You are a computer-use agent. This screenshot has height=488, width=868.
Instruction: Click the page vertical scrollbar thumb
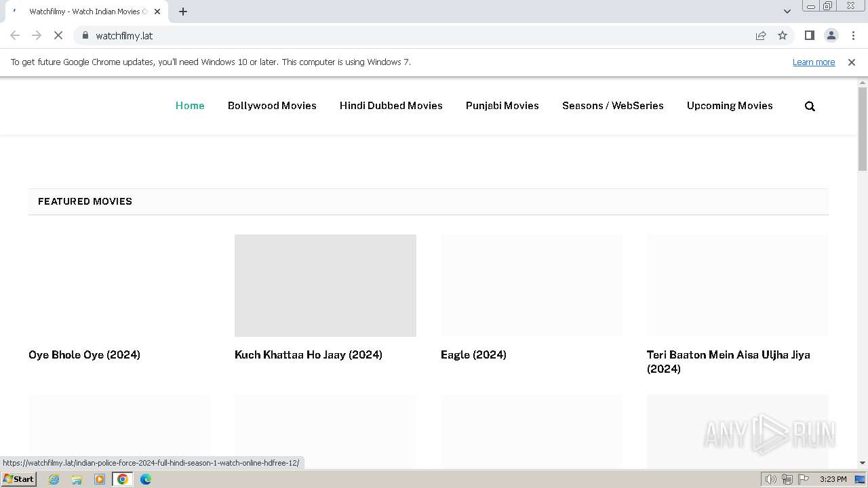click(863, 129)
